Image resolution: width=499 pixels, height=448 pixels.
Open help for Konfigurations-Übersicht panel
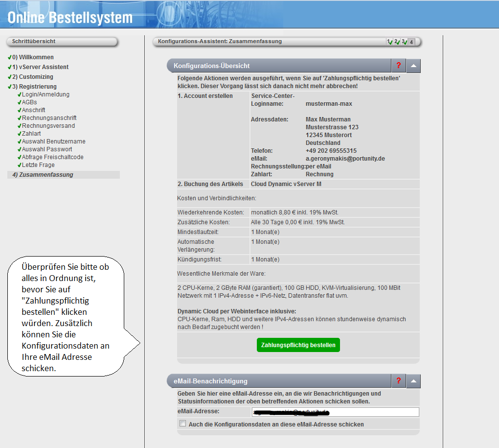click(399, 66)
